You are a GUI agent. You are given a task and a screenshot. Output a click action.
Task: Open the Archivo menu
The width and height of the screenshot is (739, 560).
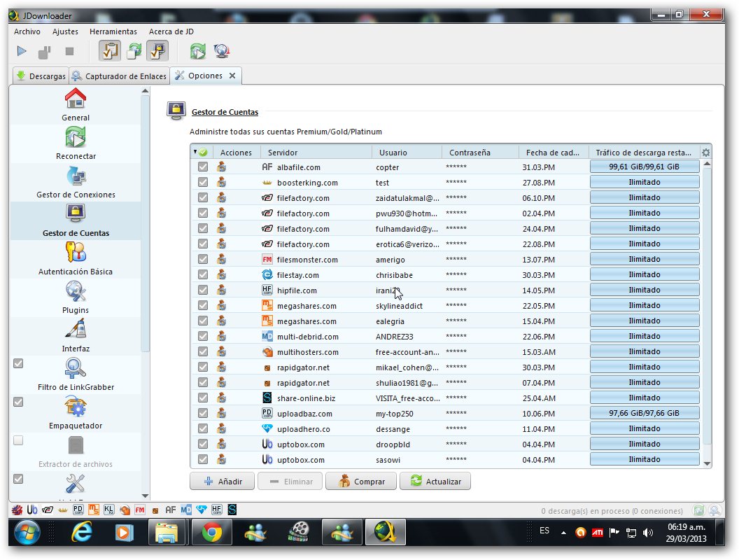click(27, 31)
